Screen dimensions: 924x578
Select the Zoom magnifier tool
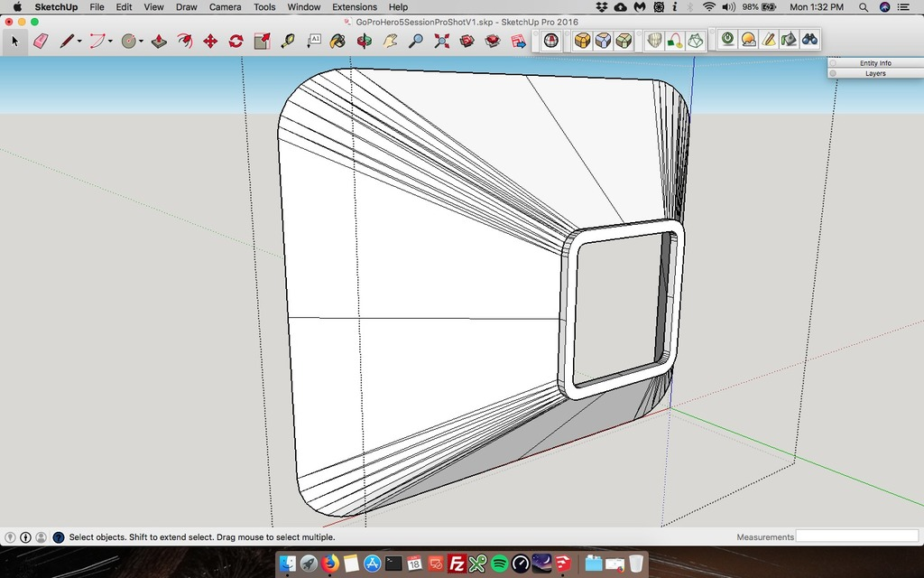pyautogui.click(x=416, y=41)
